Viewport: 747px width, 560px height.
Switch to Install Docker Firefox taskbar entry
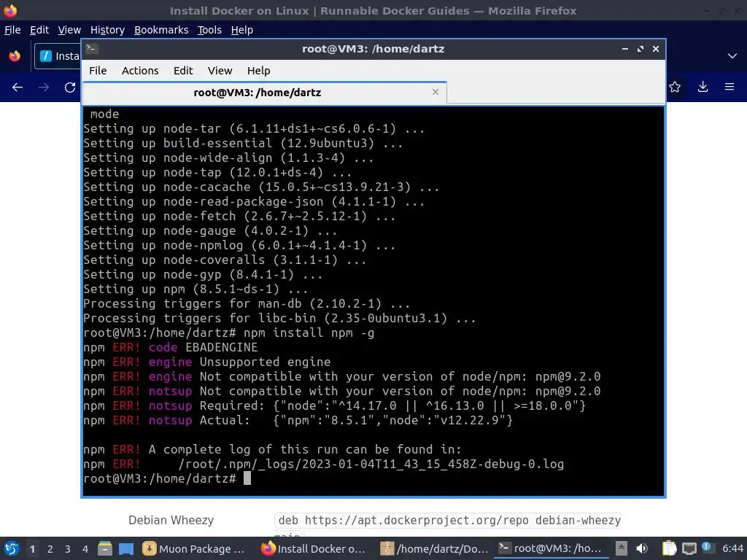click(314, 549)
